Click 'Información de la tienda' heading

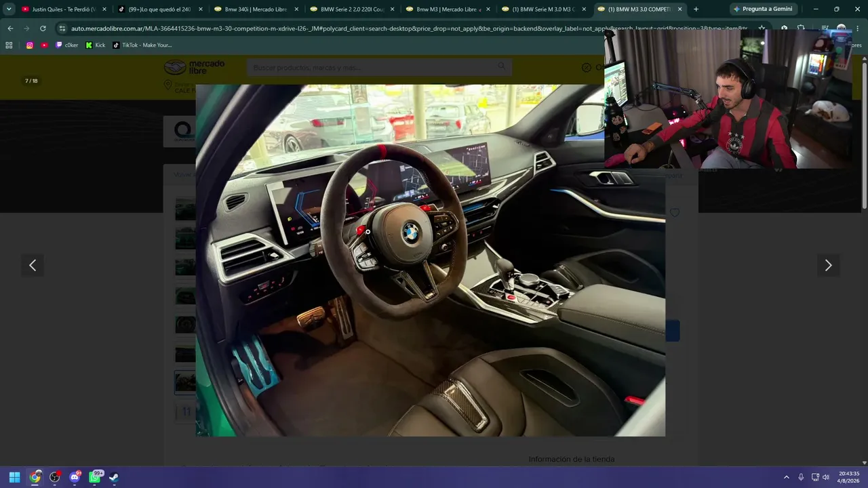[572, 460]
